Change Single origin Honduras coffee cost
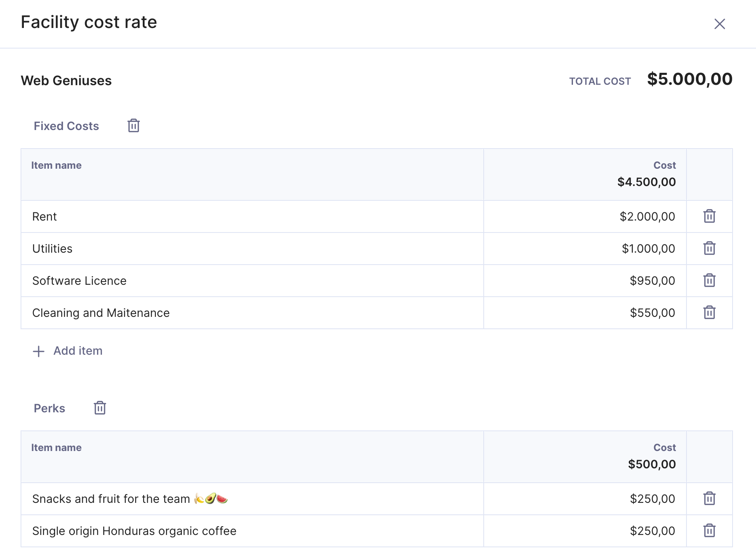The image size is (756, 558). (x=585, y=531)
